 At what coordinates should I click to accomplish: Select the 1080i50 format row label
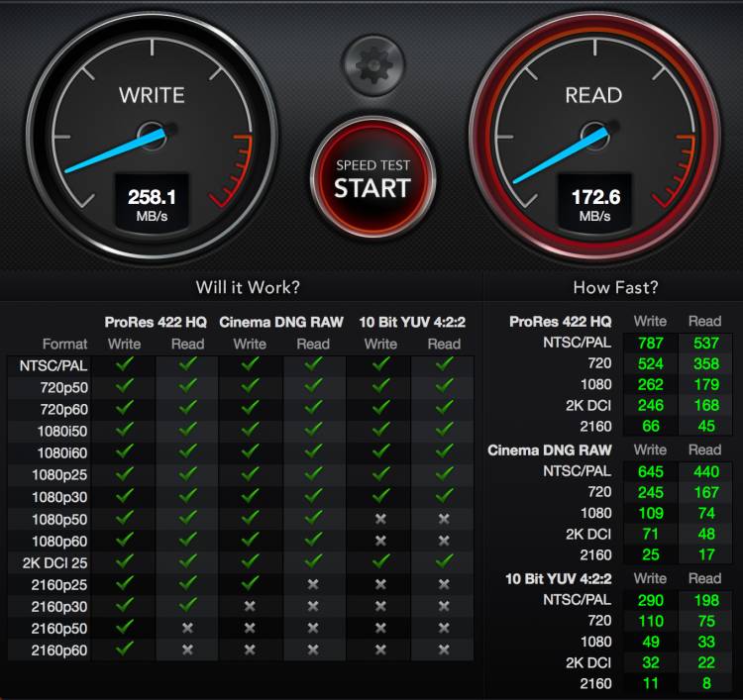point(62,431)
